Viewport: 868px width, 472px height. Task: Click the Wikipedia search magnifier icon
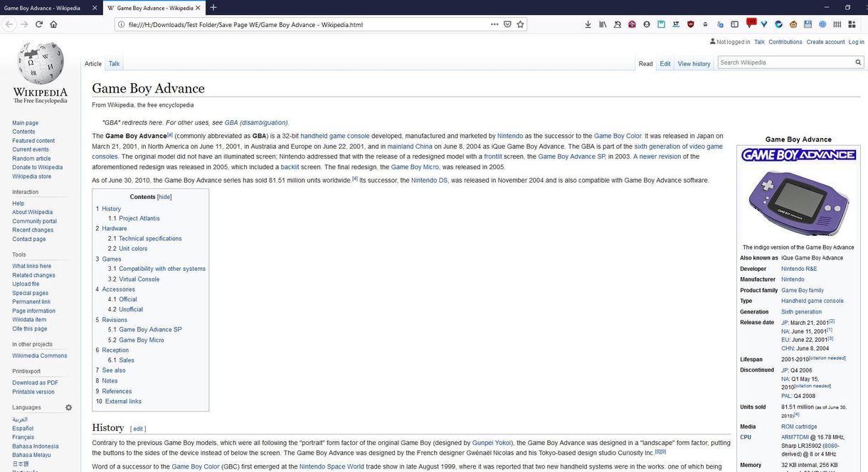(x=858, y=63)
